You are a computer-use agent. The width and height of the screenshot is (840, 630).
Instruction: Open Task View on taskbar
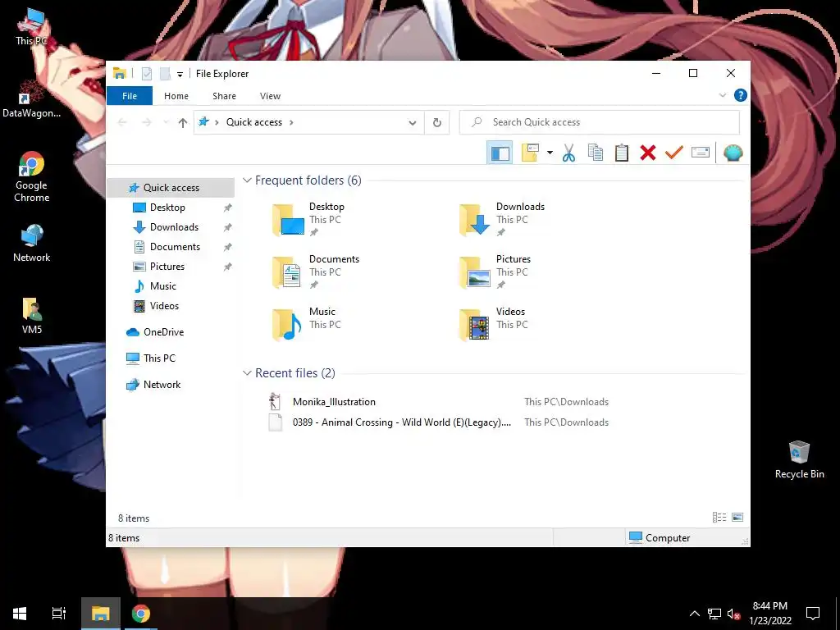(x=58, y=614)
